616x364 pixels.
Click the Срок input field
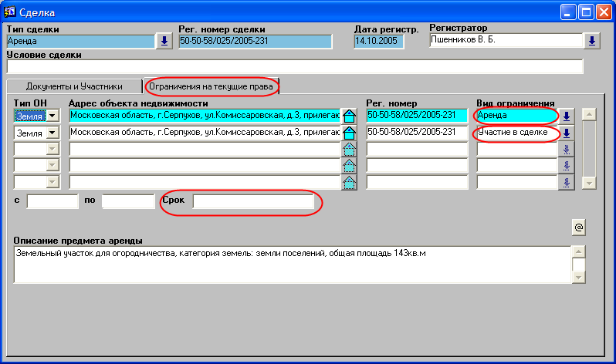[x=253, y=201]
